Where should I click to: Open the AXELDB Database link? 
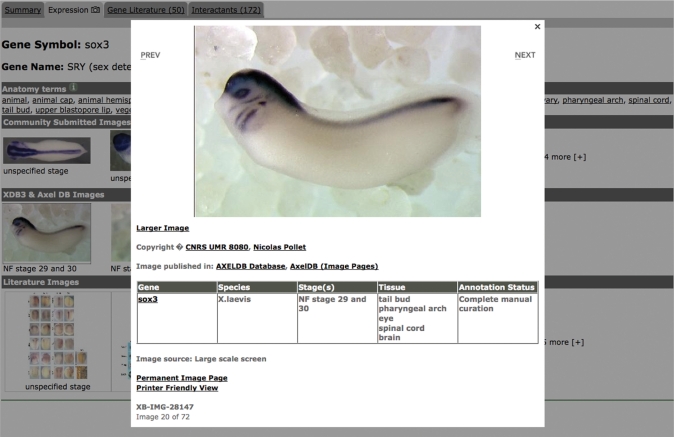[x=250, y=266]
